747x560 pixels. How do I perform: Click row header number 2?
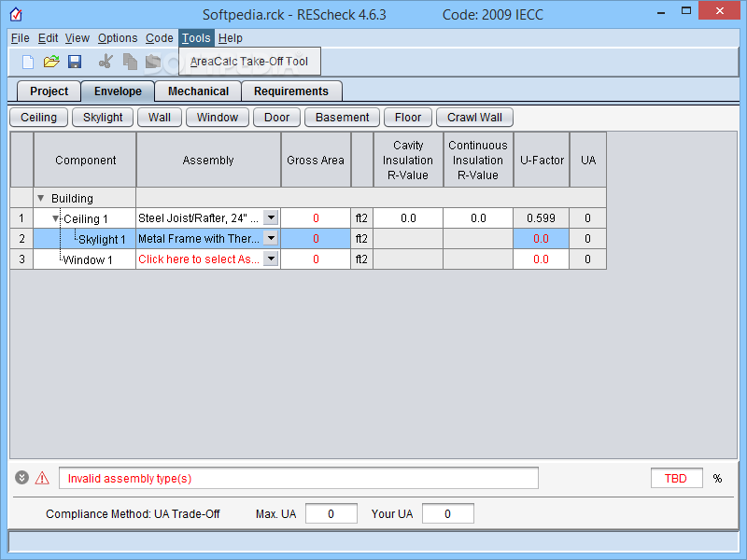point(21,239)
